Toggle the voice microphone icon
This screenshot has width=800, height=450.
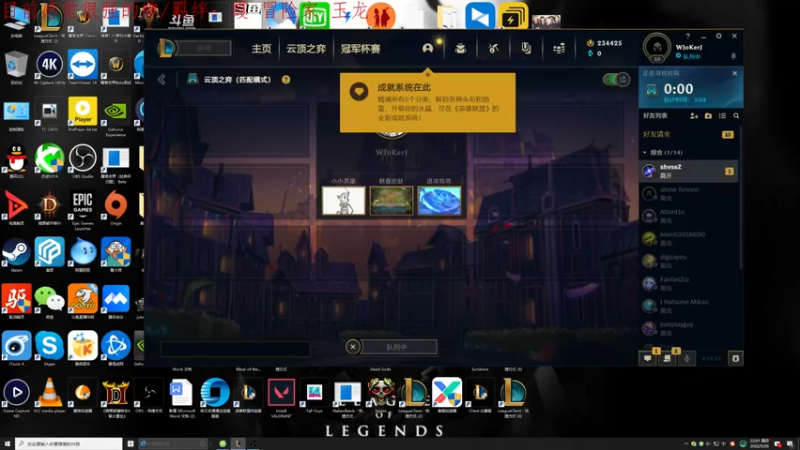tap(687, 359)
